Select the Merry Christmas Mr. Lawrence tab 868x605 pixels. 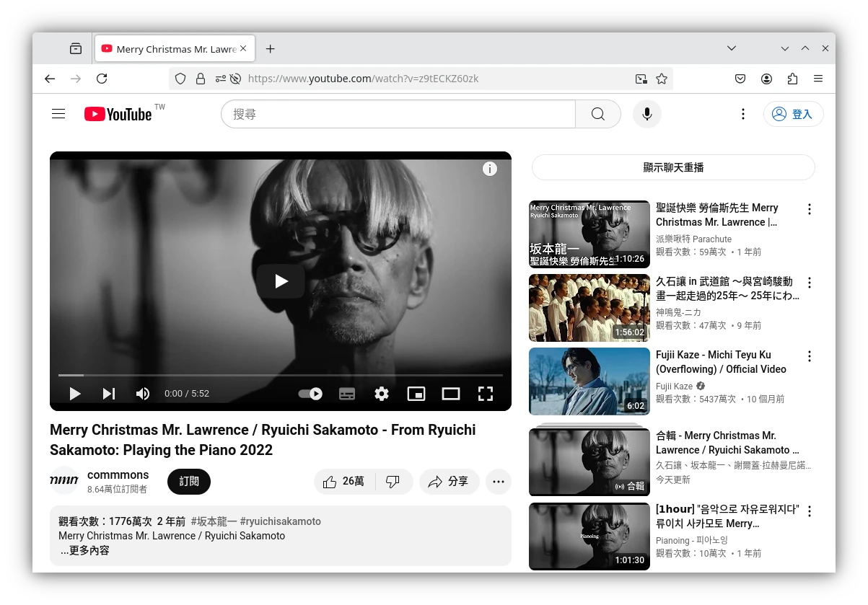coord(175,49)
